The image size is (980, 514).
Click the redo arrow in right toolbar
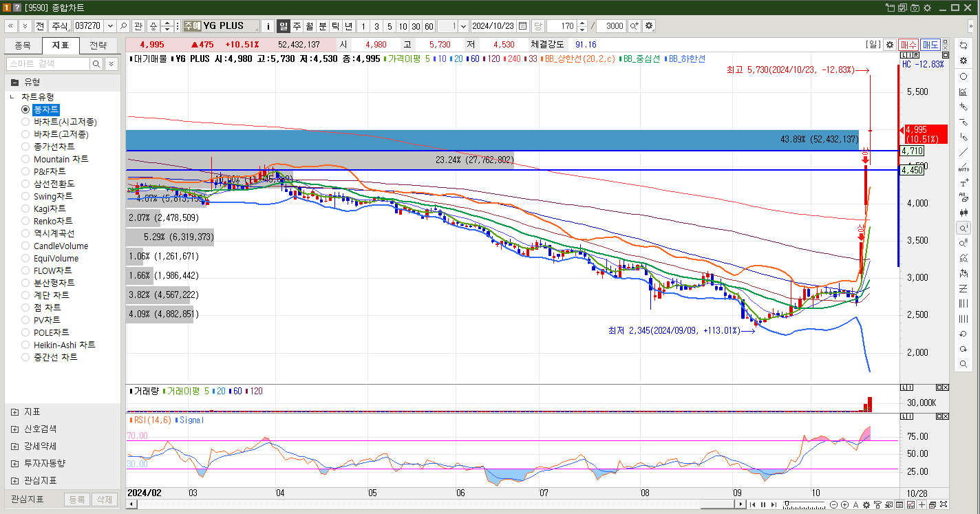963,349
